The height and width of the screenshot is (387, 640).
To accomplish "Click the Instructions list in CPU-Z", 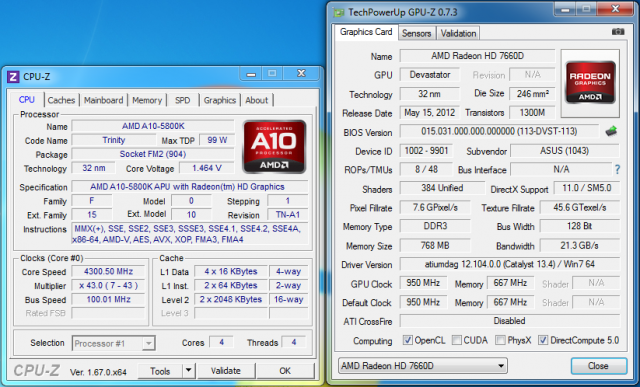I will click(x=190, y=234).
